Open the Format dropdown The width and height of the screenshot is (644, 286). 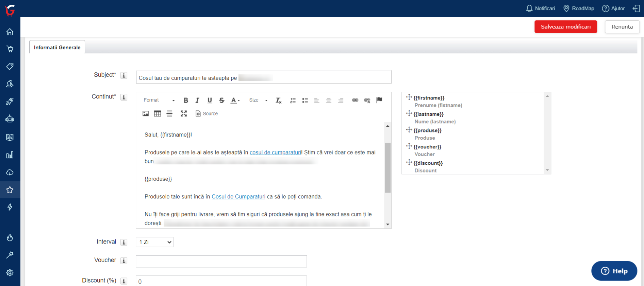(x=159, y=100)
